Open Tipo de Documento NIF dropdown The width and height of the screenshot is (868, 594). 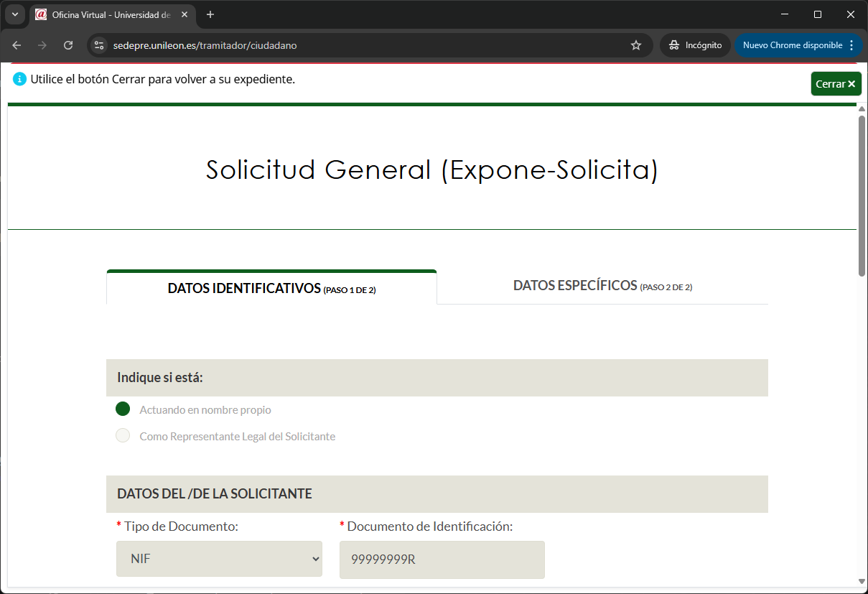(219, 559)
